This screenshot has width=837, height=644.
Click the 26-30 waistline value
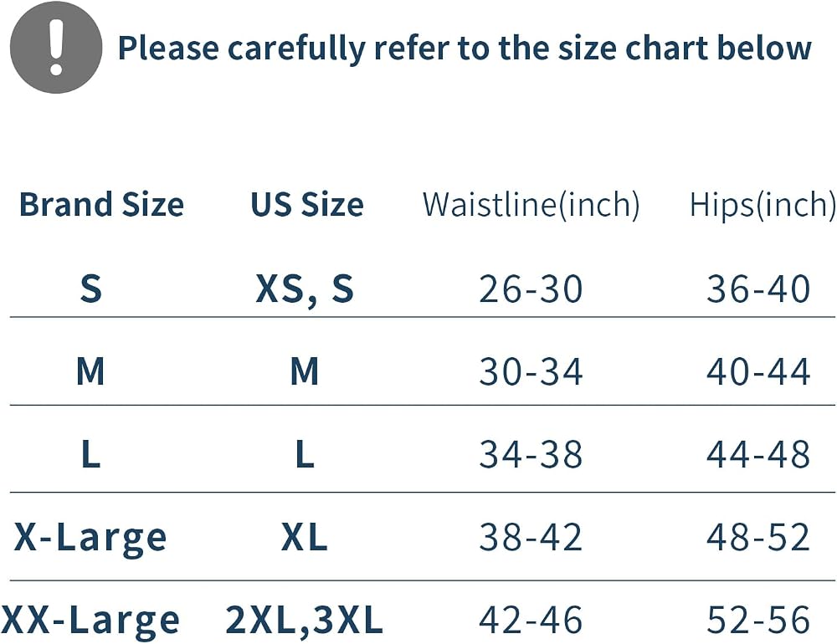531,289
